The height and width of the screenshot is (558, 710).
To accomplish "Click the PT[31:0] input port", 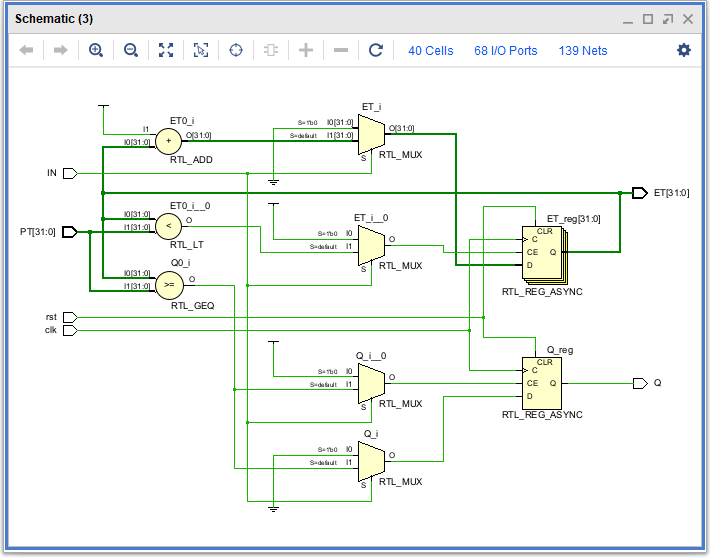I will tap(69, 232).
